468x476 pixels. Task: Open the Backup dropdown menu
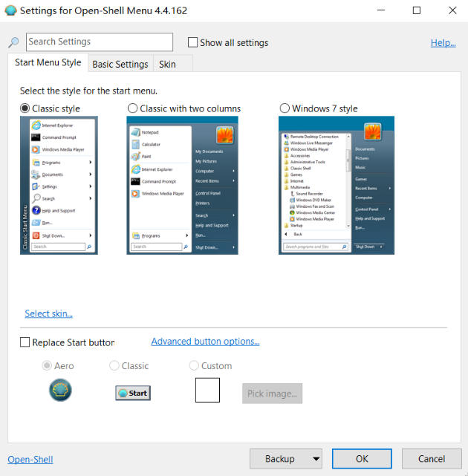(316, 459)
